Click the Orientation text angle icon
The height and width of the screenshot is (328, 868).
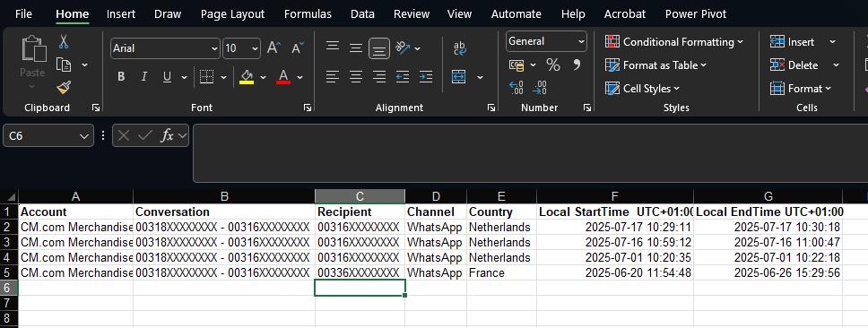tap(404, 48)
